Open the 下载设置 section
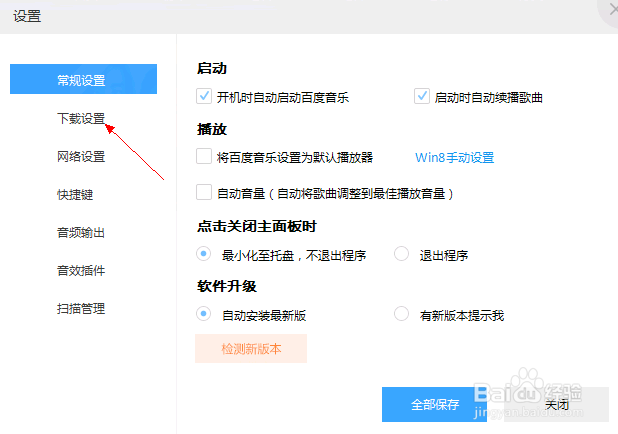The image size is (618, 434). (x=81, y=118)
